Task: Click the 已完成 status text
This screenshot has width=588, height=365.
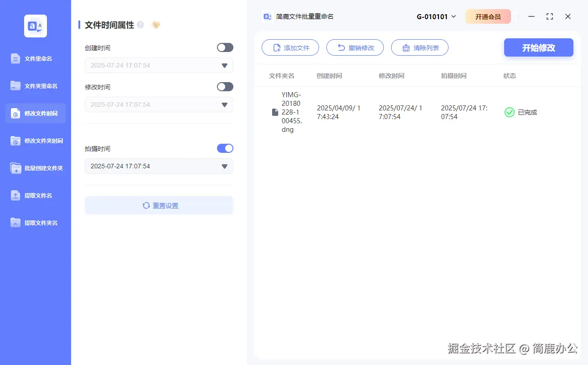Action: click(x=527, y=112)
